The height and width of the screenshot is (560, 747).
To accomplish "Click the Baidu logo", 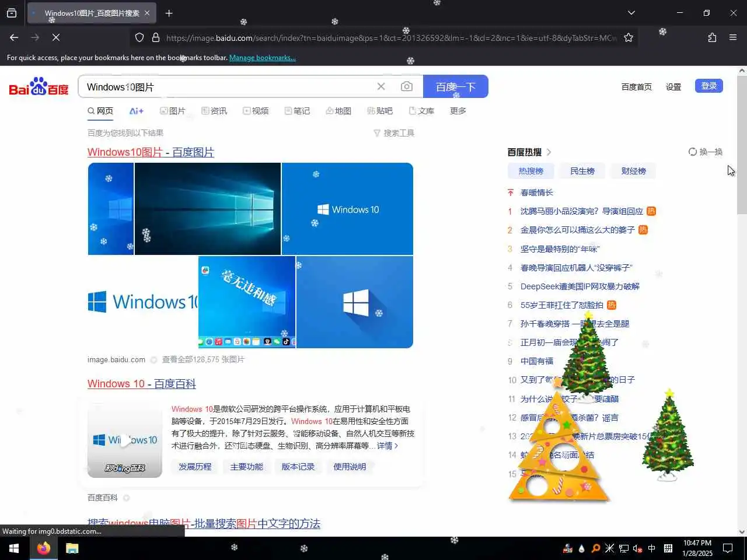I will pos(39,86).
